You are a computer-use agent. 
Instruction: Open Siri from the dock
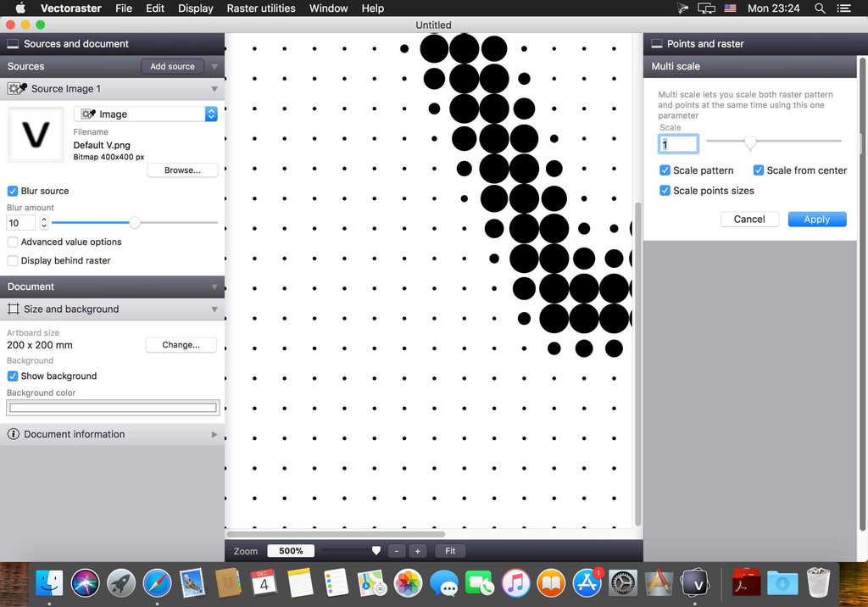coord(86,583)
